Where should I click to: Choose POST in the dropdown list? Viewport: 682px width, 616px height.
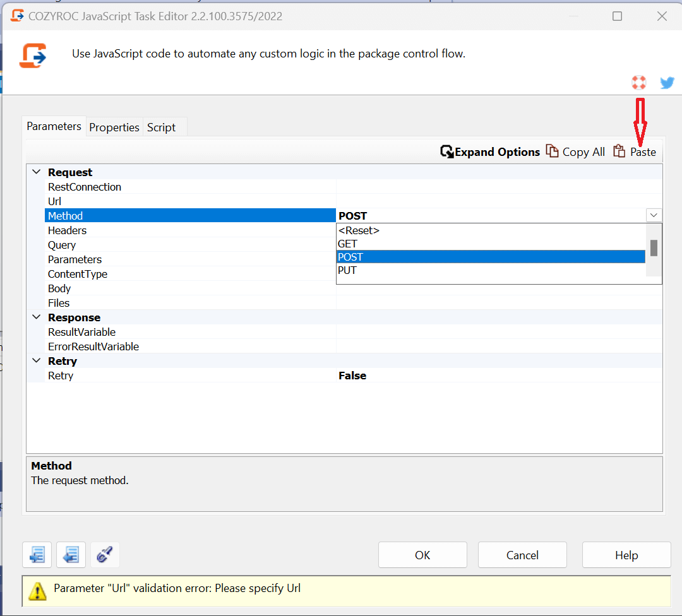(x=491, y=257)
